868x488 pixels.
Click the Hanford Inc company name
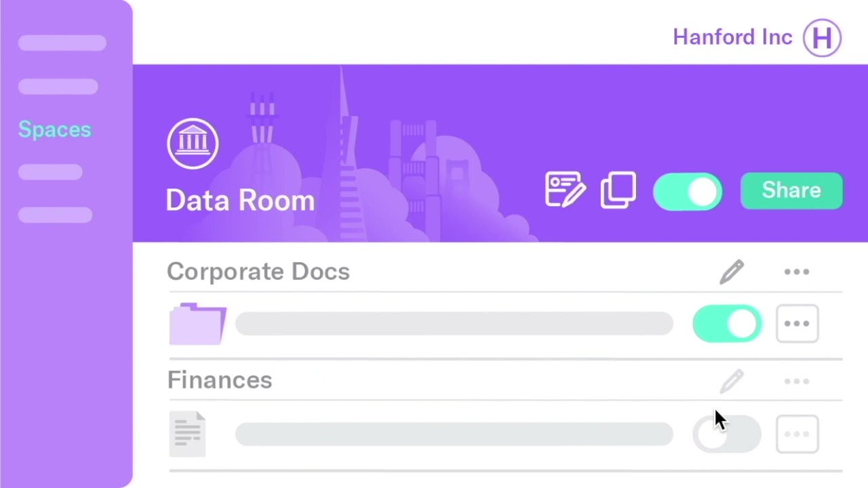[732, 37]
